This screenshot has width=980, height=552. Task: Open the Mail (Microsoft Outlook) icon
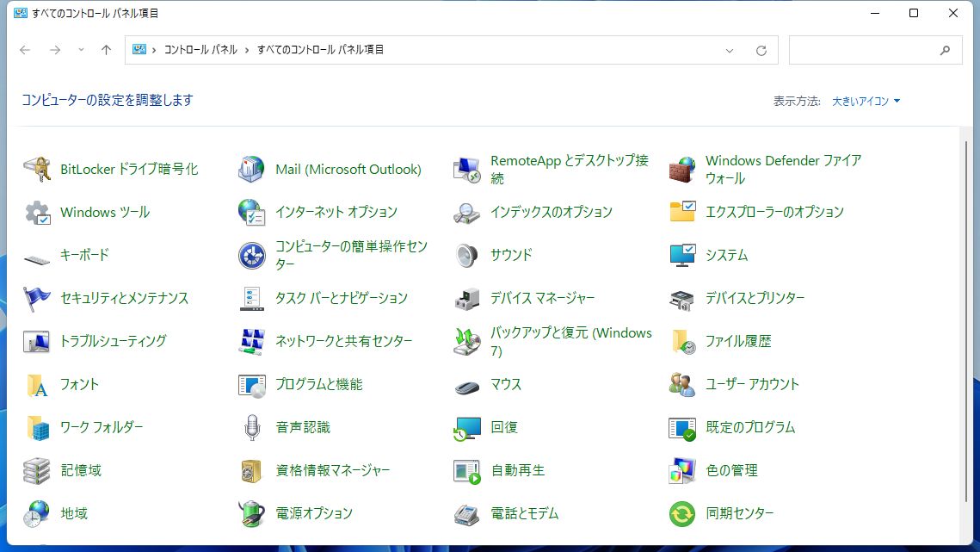252,169
